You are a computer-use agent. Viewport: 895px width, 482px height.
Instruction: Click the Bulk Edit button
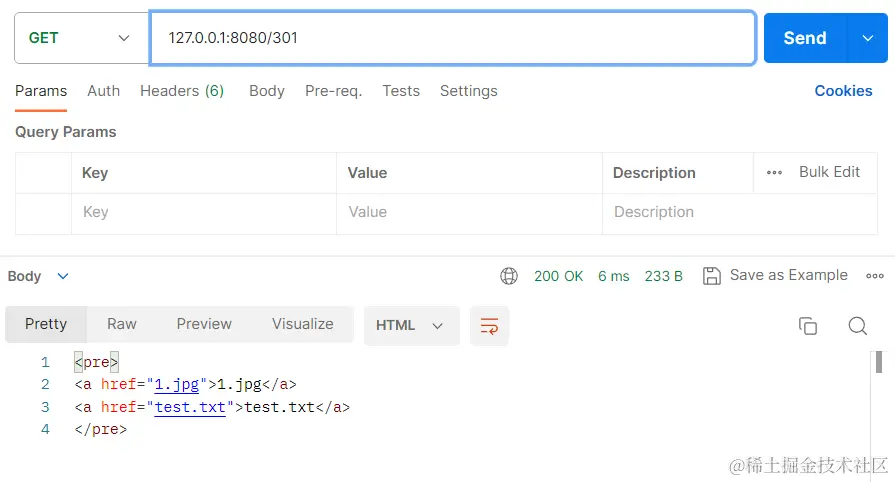coord(829,172)
